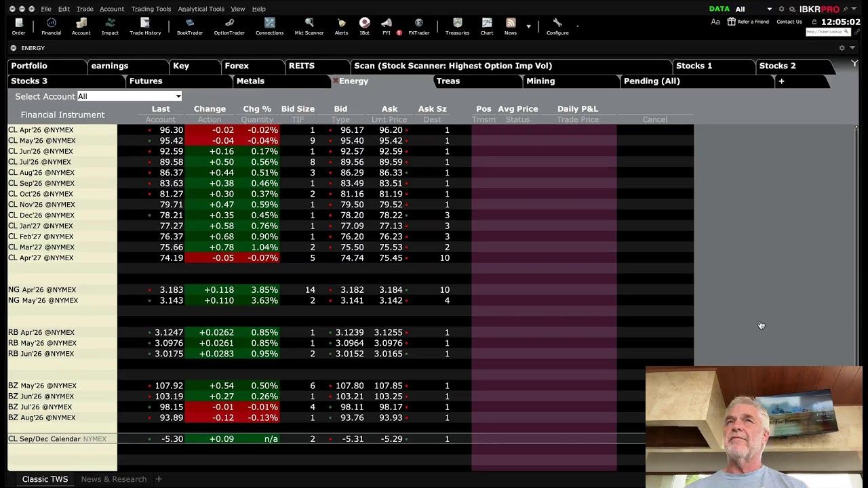This screenshot has width=868, height=488.
Task: Switch to the REITS tab
Action: 317,66
